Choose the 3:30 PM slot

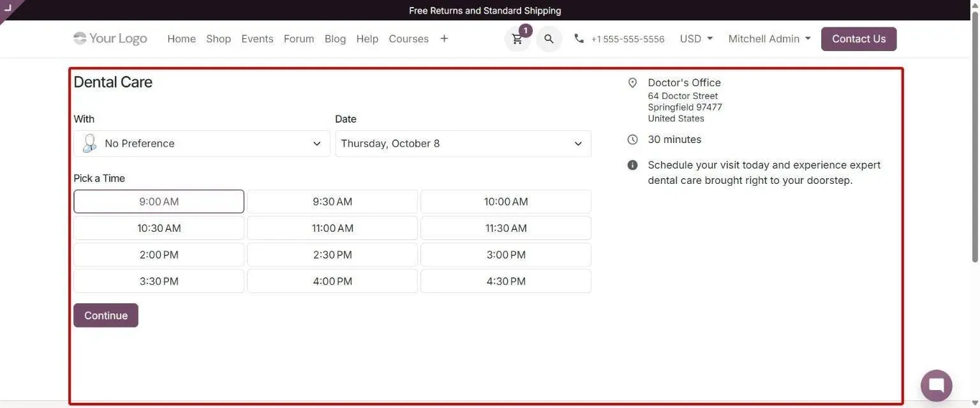click(x=159, y=281)
